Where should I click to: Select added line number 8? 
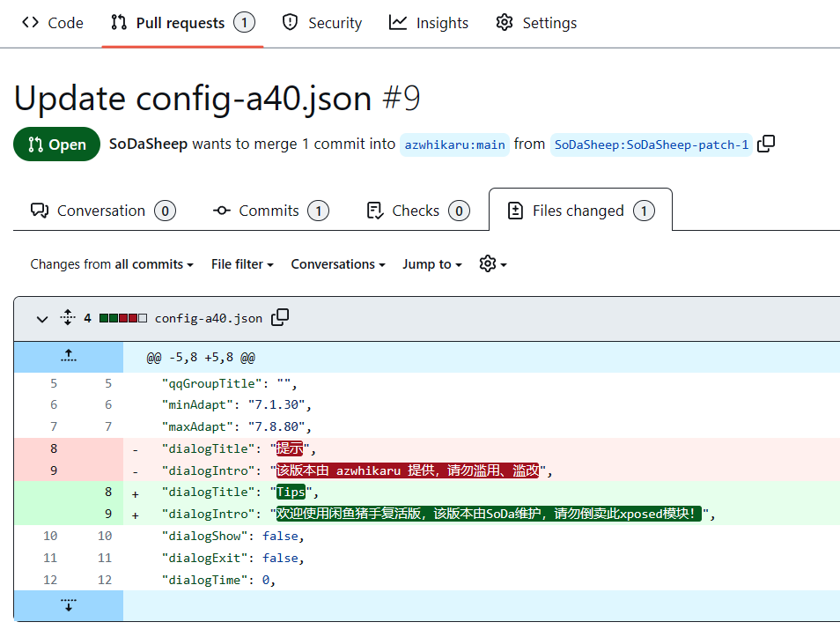(108, 493)
